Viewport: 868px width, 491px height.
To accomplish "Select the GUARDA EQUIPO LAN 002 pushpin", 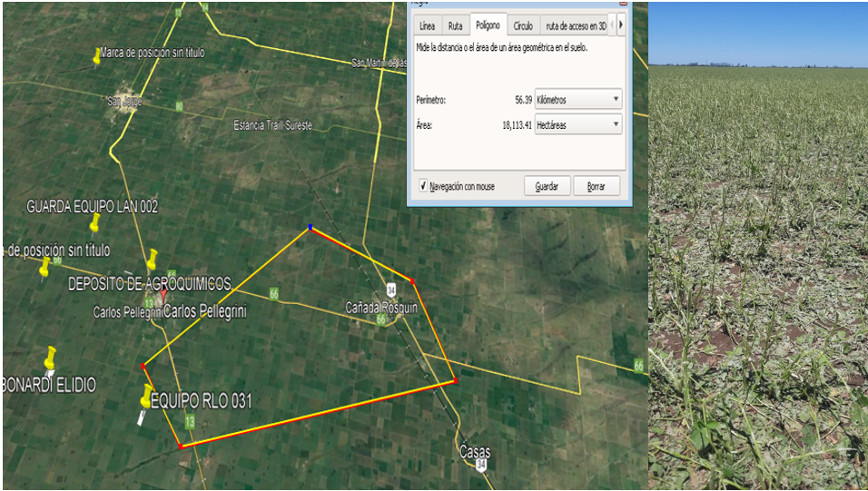I will tap(94, 223).
